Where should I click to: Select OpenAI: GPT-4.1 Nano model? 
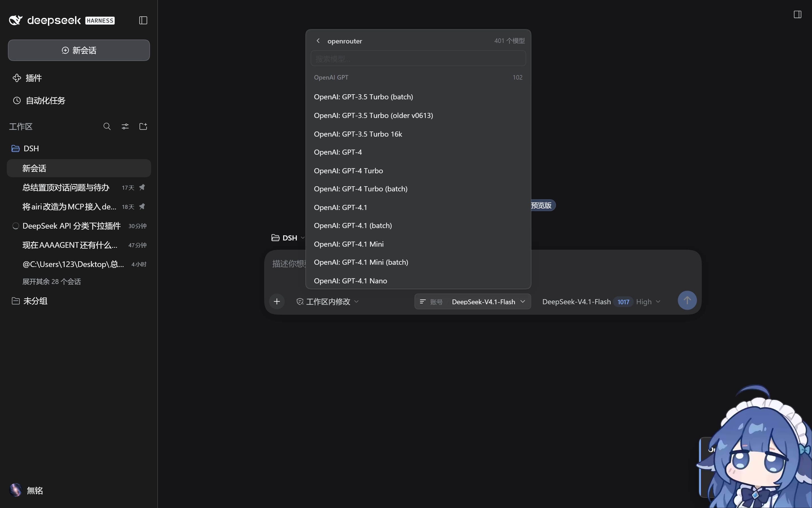click(418, 281)
